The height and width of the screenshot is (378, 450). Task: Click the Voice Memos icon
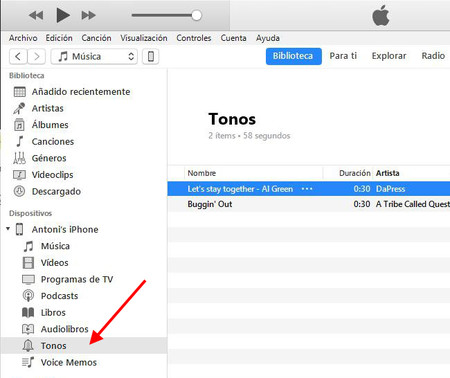28,362
